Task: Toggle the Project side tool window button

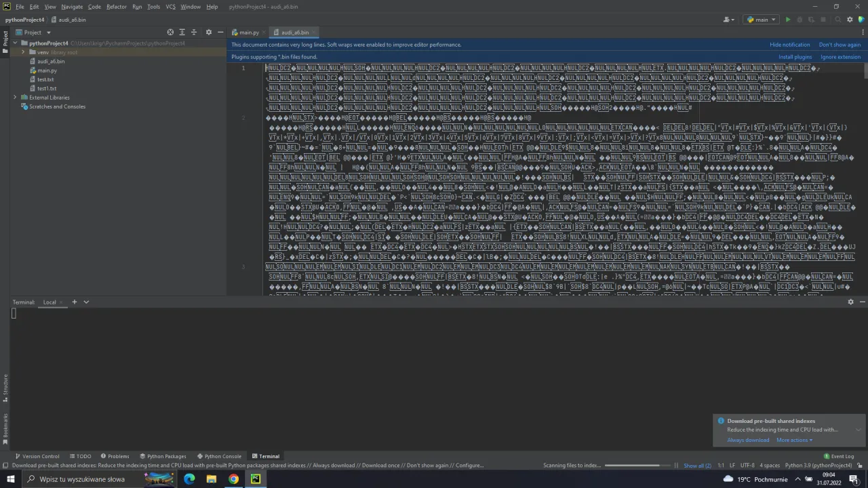Action: click(x=5, y=39)
